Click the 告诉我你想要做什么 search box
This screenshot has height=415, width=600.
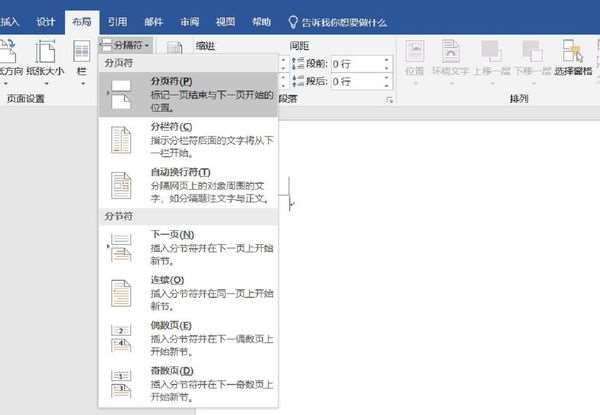338,22
